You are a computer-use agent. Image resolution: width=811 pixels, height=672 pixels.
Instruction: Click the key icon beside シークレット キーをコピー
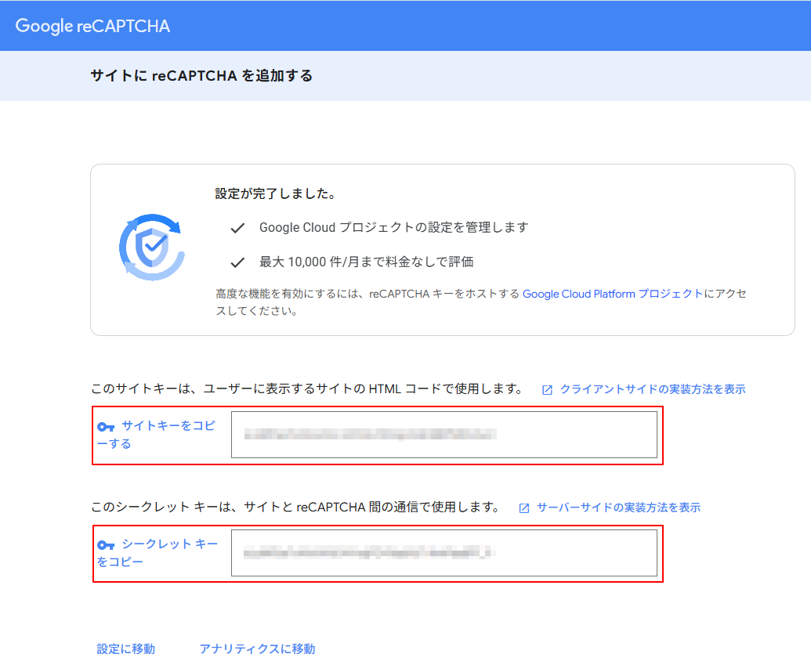click(104, 544)
